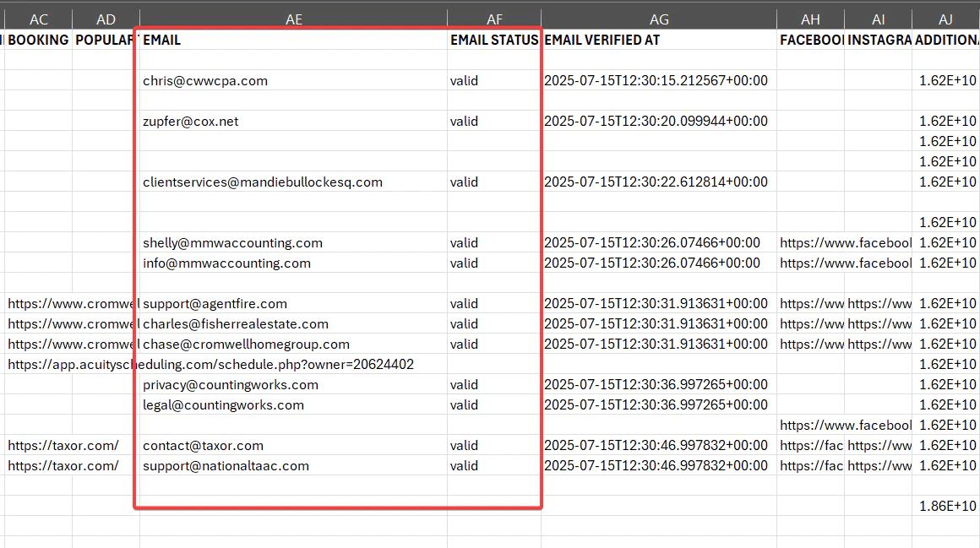Select column header AC
980x548 pixels.
coord(39,19)
